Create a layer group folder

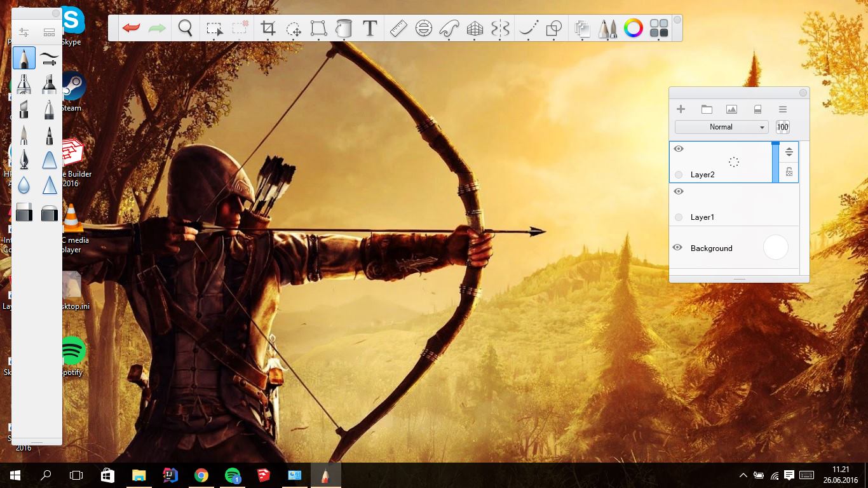pyautogui.click(x=707, y=109)
